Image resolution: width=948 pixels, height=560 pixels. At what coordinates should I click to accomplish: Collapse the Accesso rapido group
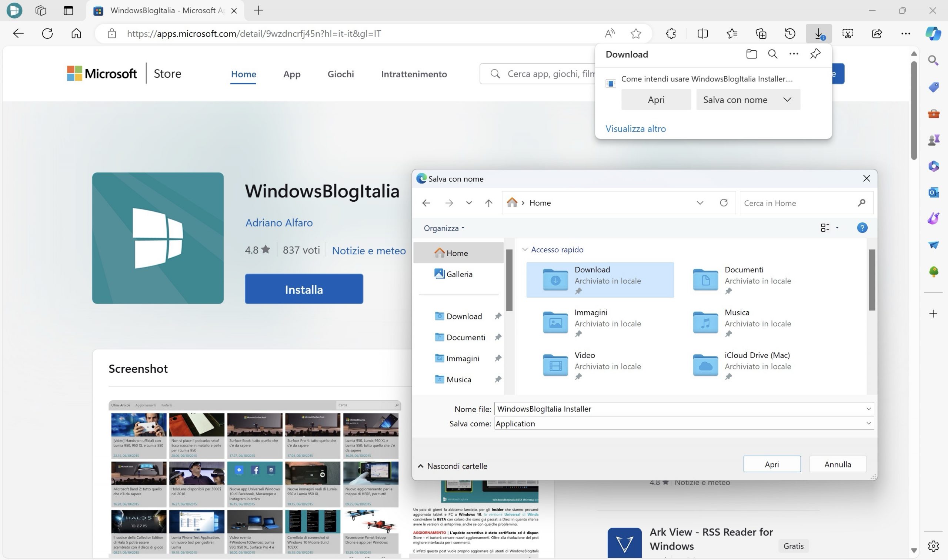coord(525,249)
